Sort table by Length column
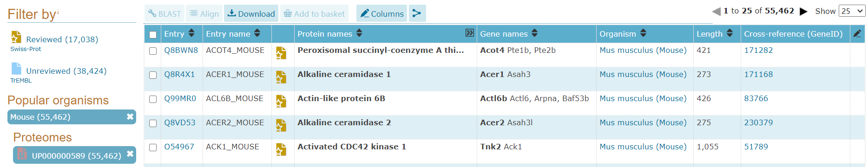Image resolution: width=868 pixels, height=167 pixels. click(x=730, y=33)
